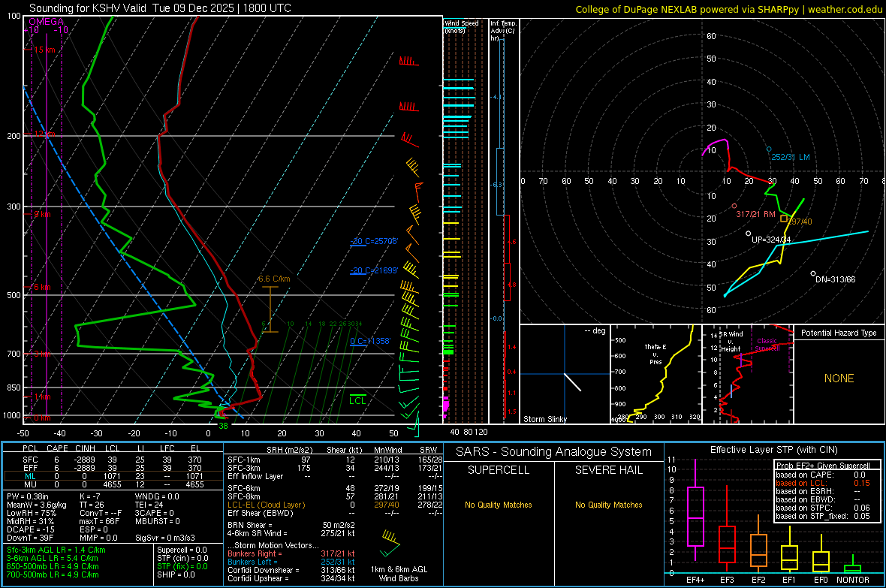Select the EFF parcel row
Viewport: 886px width, 588px height.
113,468
